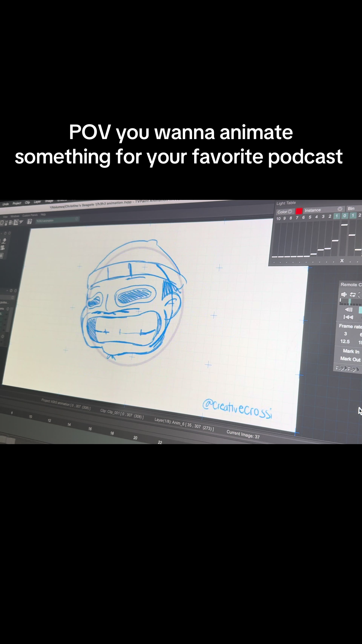Click the paper plane icon in toolbar
The height and width of the screenshot is (644, 362).
(x=21, y=222)
